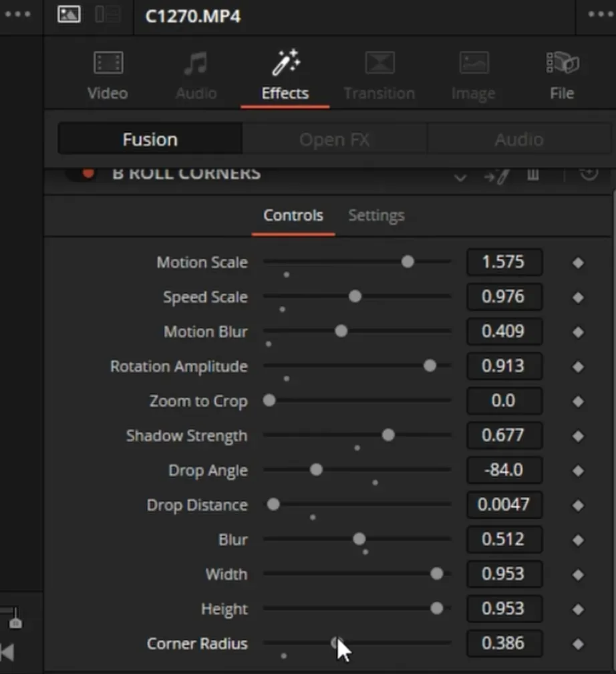
Task: Open the Transition inspector tab
Action: pos(379,75)
